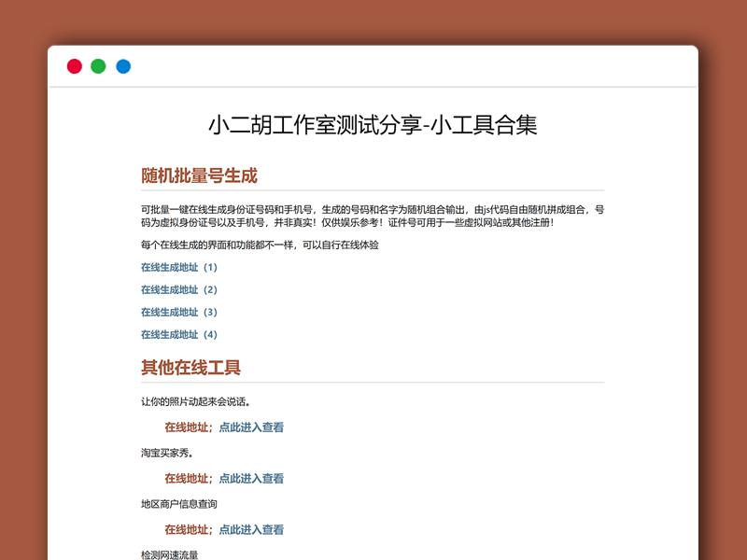Click heading 其他在线工具
This screenshot has width=747, height=560.
pos(190,368)
